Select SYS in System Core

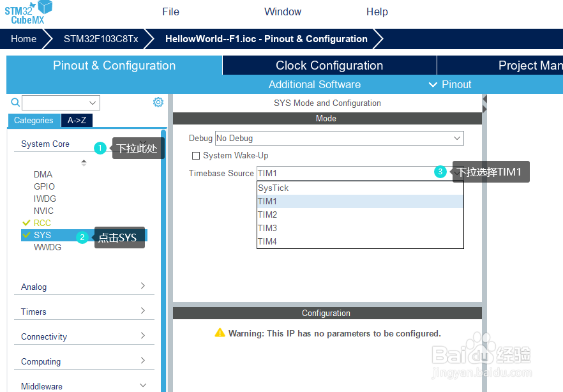[x=84, y=235]
